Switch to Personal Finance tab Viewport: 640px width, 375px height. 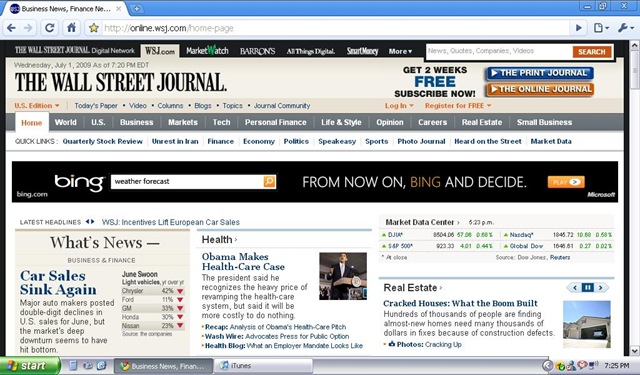click(276, 122)
